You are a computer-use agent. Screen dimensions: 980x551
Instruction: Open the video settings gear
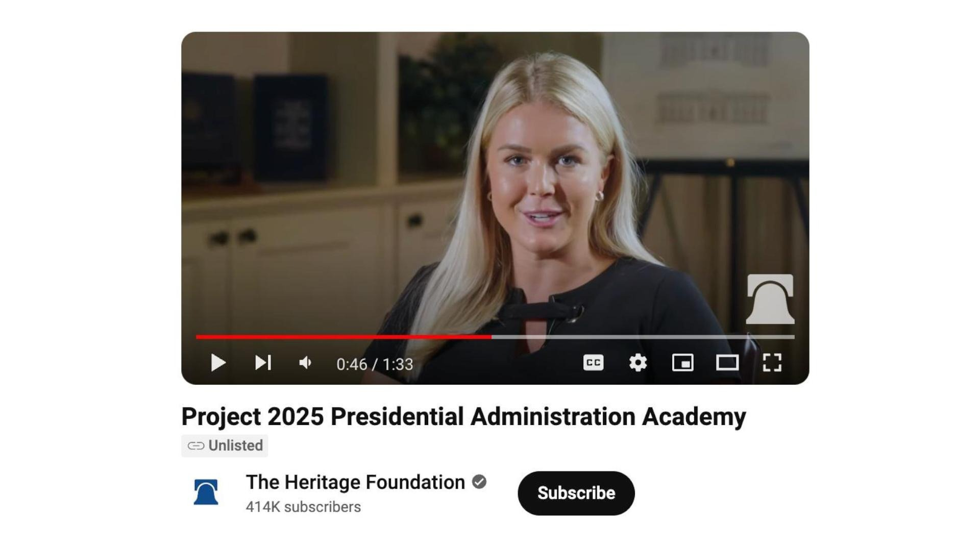point(638,363)
